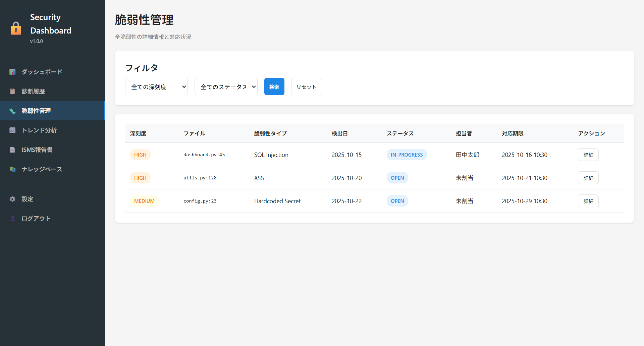Select the wrench icon for 脆弱性管理
The image size is (644, 346).
12,111
